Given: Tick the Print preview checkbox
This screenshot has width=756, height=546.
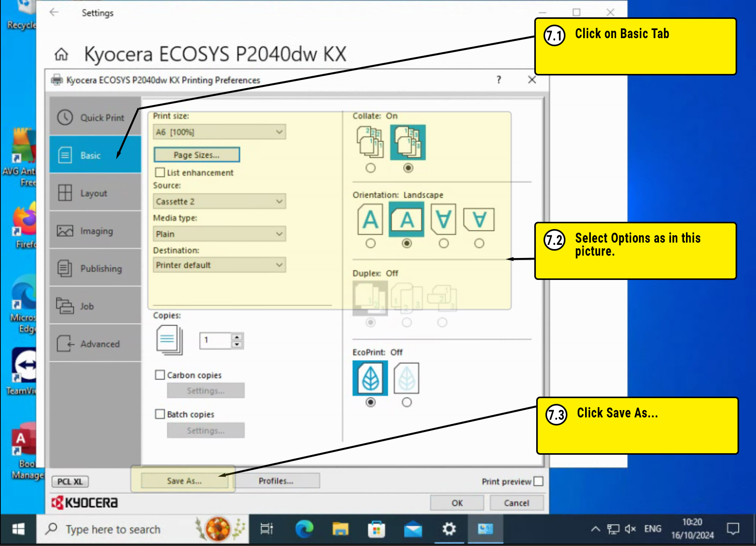Looking at the screenshot, I should coord(539,481).
